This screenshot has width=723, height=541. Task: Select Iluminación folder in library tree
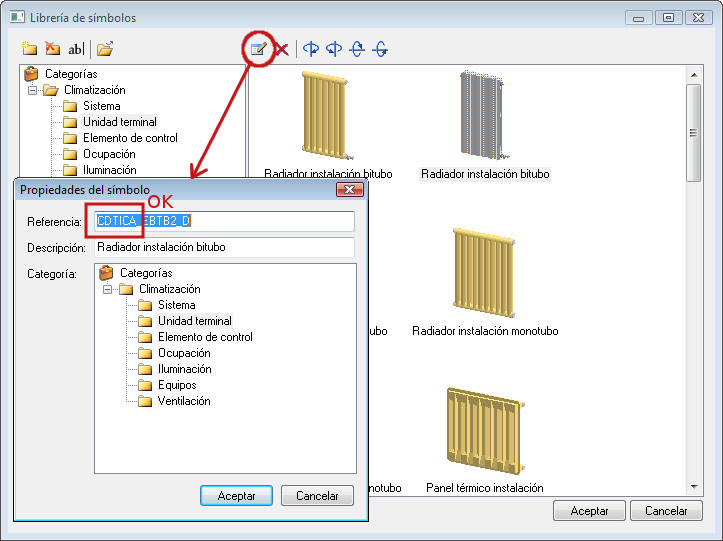[x=109, y=170]
